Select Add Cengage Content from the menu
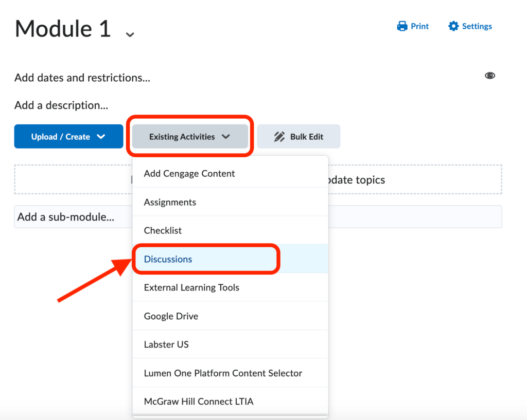 pos(189,174)
